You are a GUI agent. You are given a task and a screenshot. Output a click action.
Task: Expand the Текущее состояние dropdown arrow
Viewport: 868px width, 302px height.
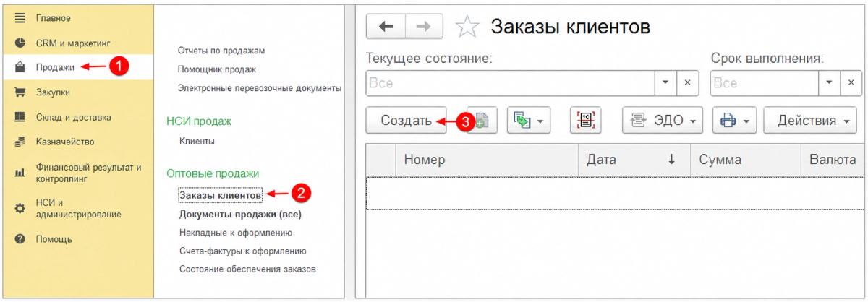point(665,83)
